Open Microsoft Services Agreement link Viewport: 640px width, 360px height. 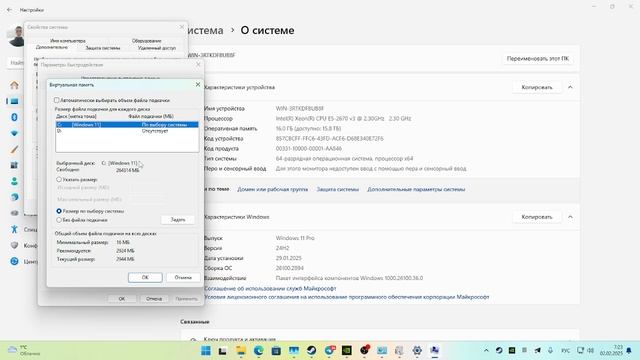pyautogui.click(x=270, y=288)
